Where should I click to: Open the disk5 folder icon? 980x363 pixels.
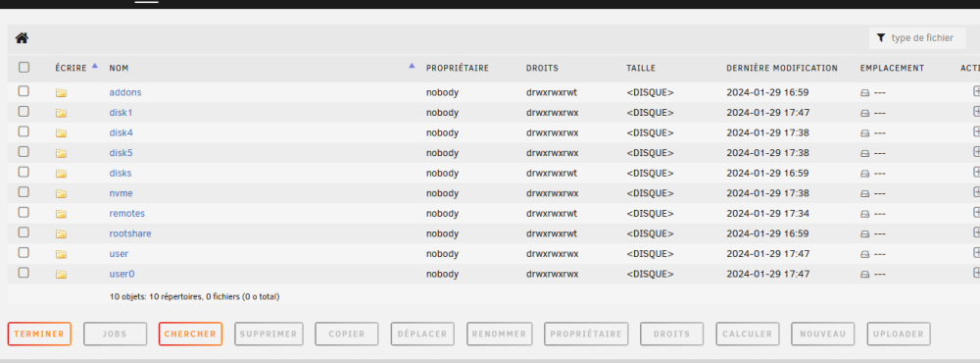click(x=61, y=153)
